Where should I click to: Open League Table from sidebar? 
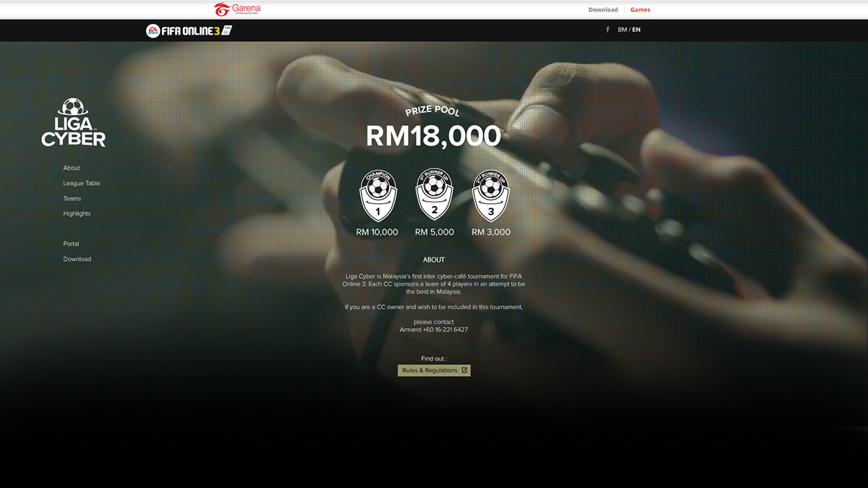(82, 183)
